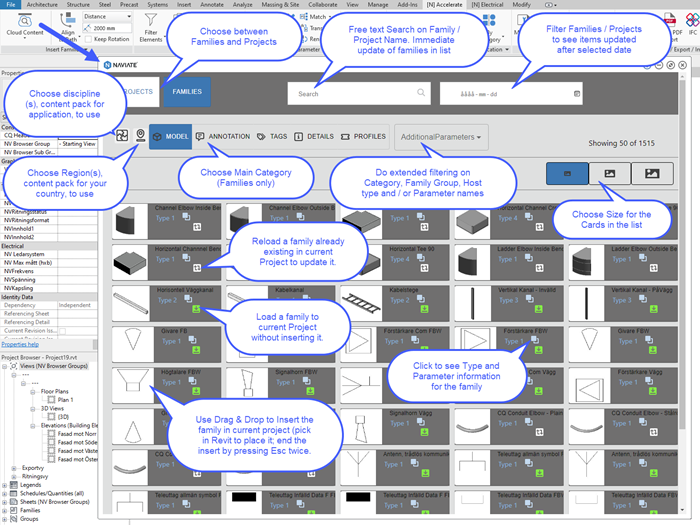Expand the Schedules/Quantities tree node
This screenshot has width=700, height=525.
click(x=4, y=494)
